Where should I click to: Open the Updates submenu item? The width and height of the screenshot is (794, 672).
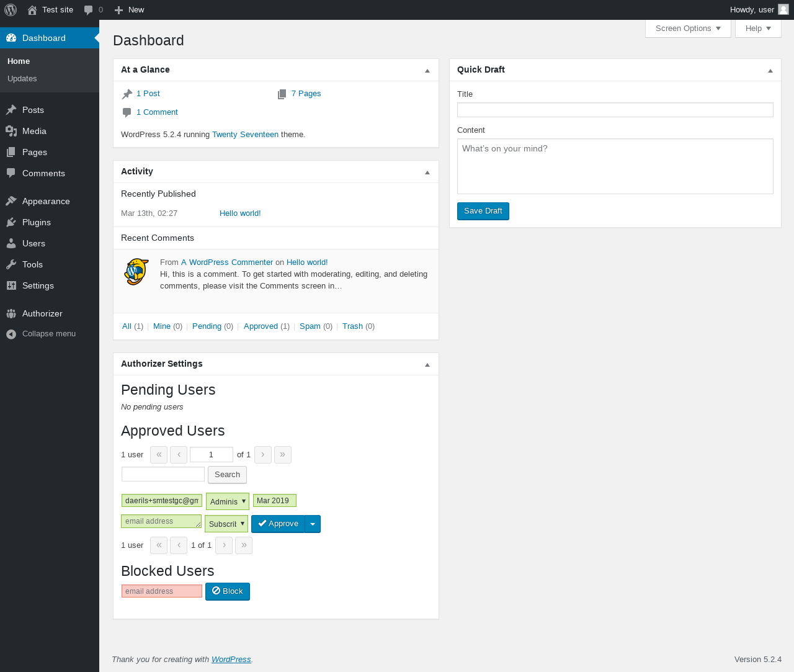[x=22, y=79]
